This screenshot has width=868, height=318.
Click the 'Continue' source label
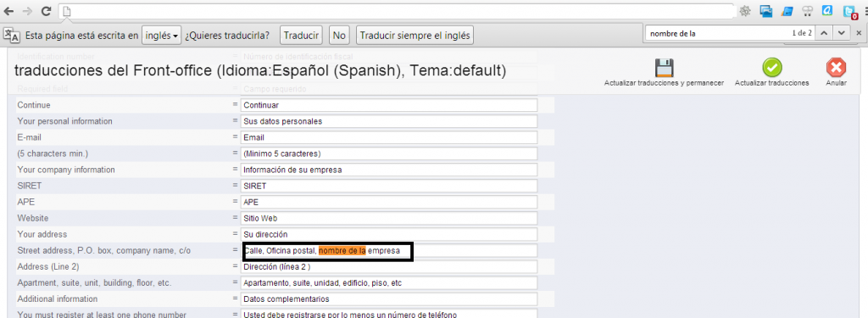click(x=34, y=104)
